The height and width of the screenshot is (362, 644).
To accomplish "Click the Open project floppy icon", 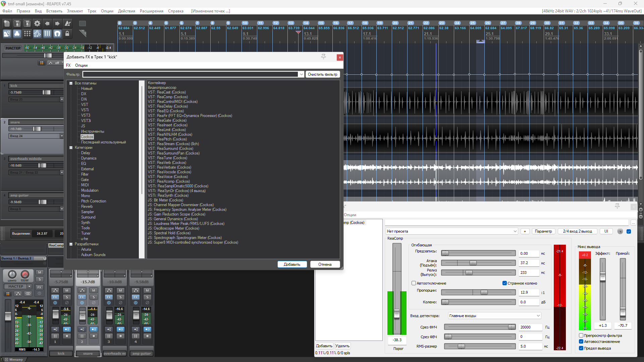I will (17, 23).
